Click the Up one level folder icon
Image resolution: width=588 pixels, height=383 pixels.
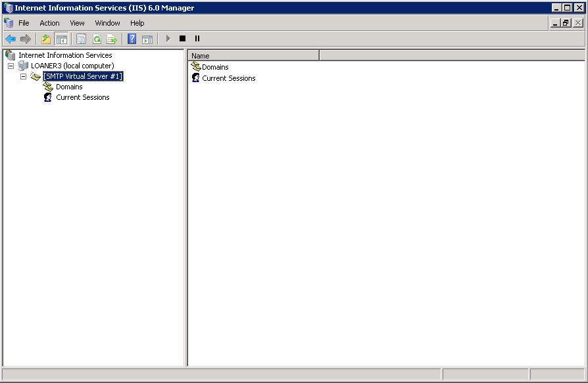(x=45, y=39)
